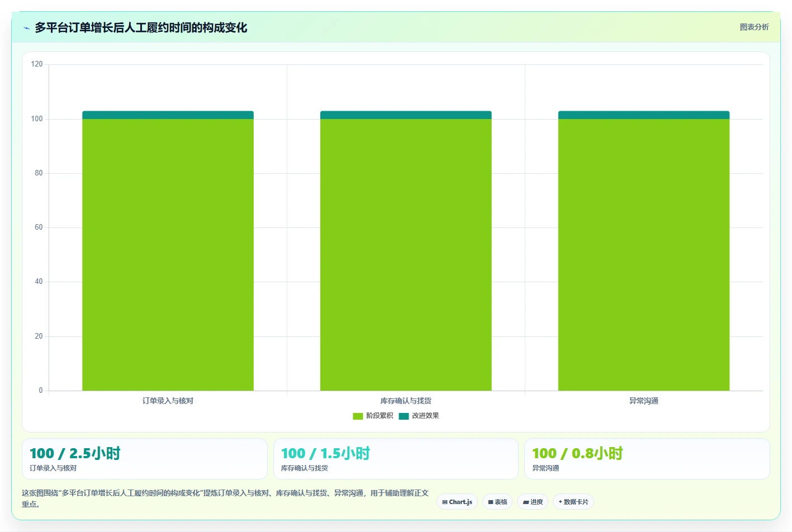
Task: Click the teal top segment of 订单录入与核对 bar
Action: tap(168, 115)
